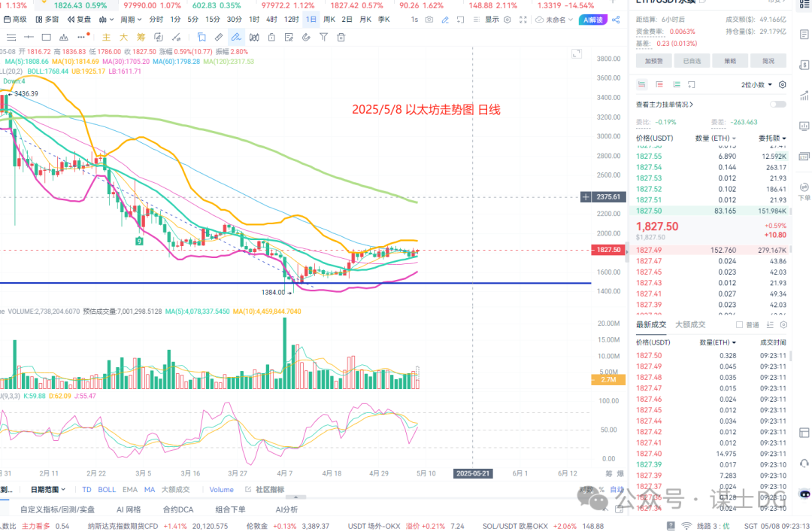Open chart settings hexagon icon

[507, 19]
